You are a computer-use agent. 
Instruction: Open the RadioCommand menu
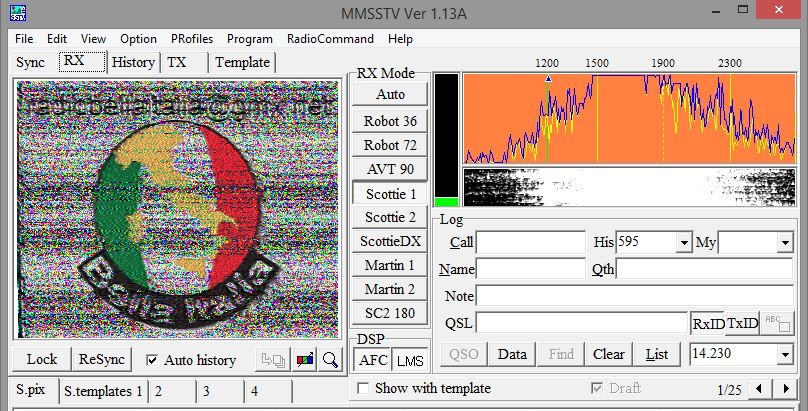(x=330, y=39)
